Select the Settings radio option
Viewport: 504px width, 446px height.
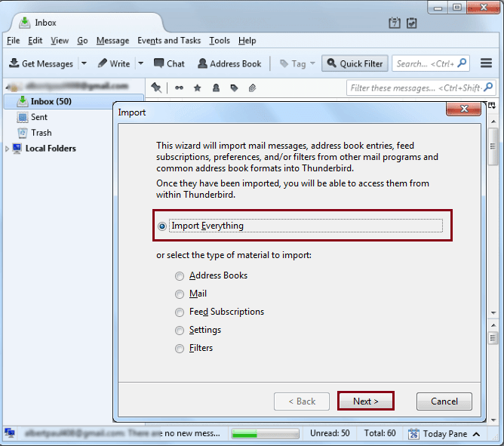180,331
